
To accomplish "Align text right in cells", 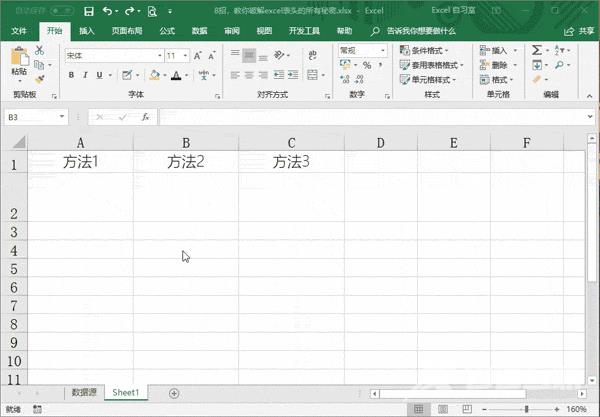I will (x=263, y=75).
